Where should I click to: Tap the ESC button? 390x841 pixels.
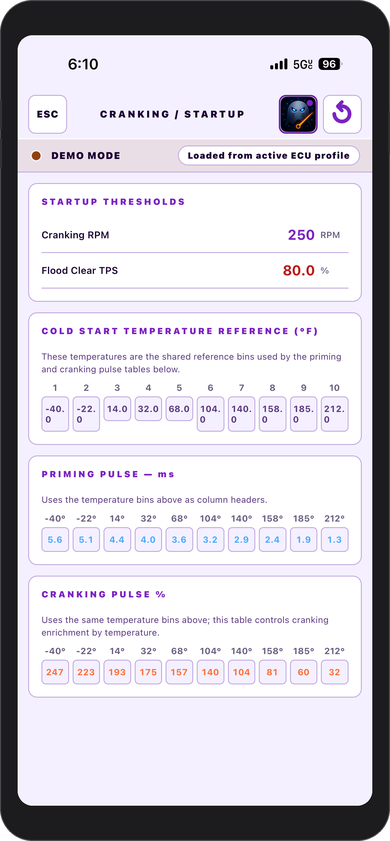[48, 114]
